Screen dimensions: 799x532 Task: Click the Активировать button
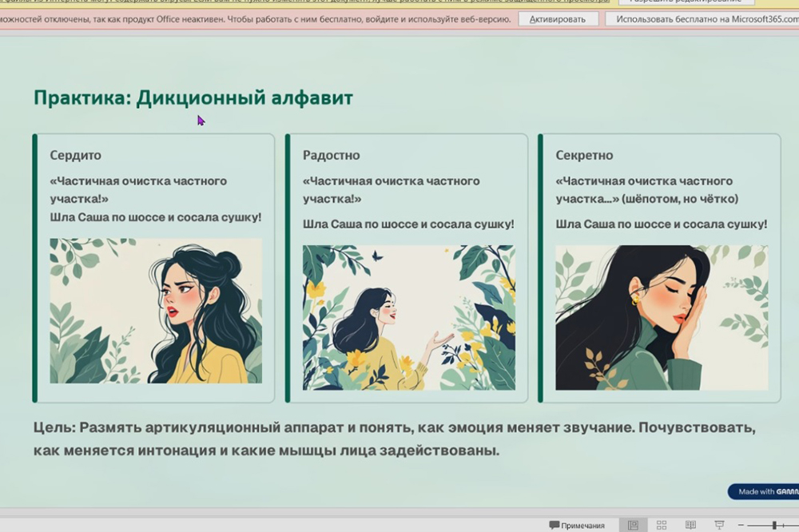point(558,19)
